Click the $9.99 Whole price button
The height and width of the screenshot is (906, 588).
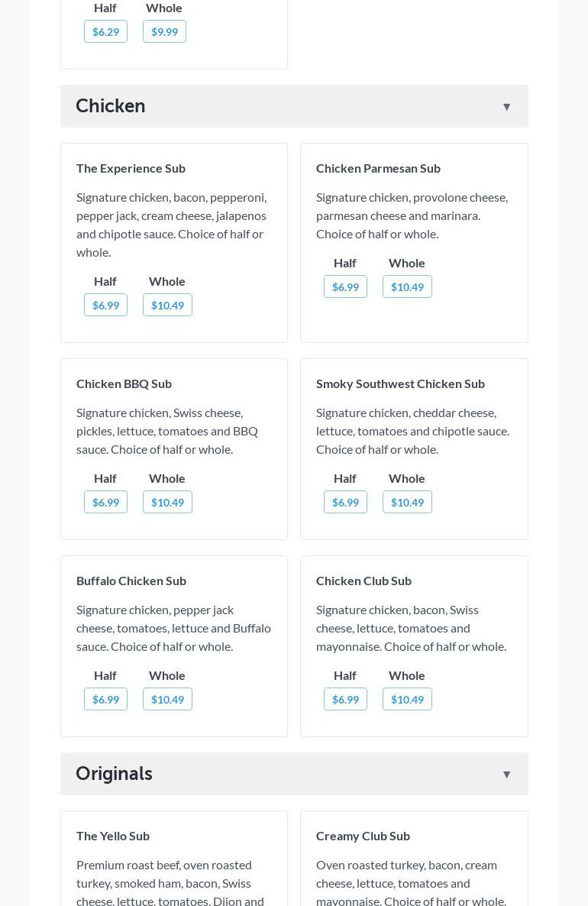164,31
